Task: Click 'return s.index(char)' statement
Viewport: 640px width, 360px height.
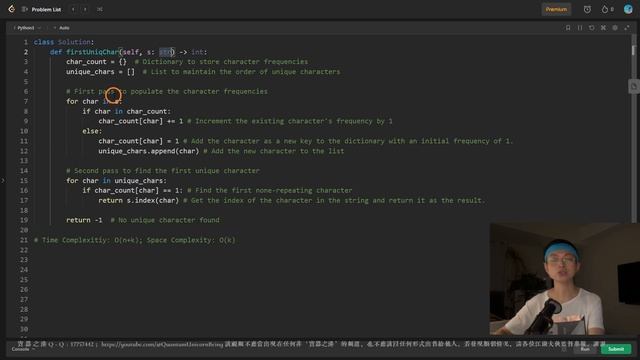Action: pyautogui.click(x=139, y=200)
